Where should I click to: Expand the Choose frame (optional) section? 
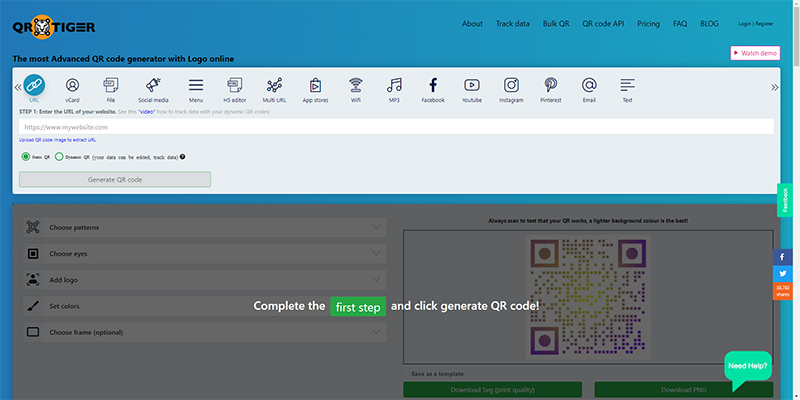point(205,332)
